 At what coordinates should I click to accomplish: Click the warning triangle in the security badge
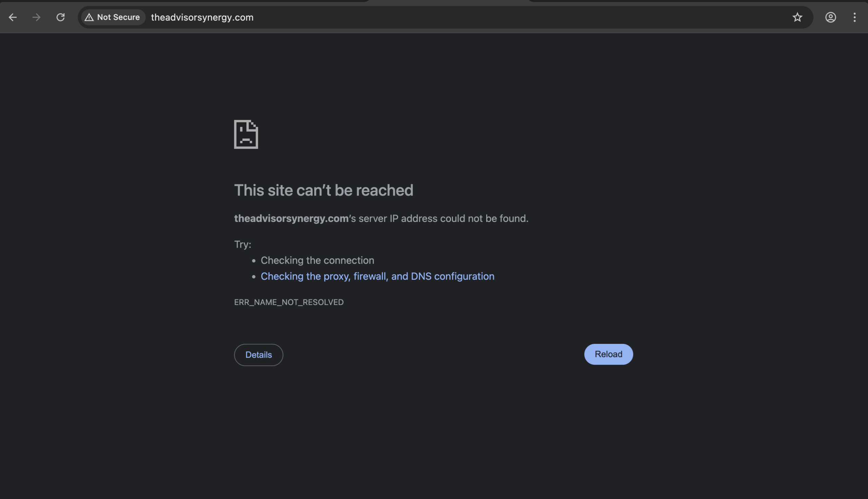[90, 17]
